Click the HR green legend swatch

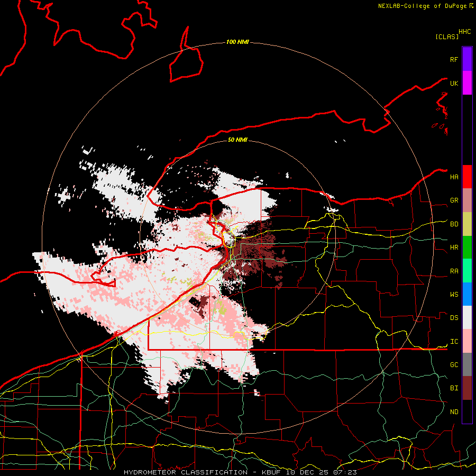point(467,248)
